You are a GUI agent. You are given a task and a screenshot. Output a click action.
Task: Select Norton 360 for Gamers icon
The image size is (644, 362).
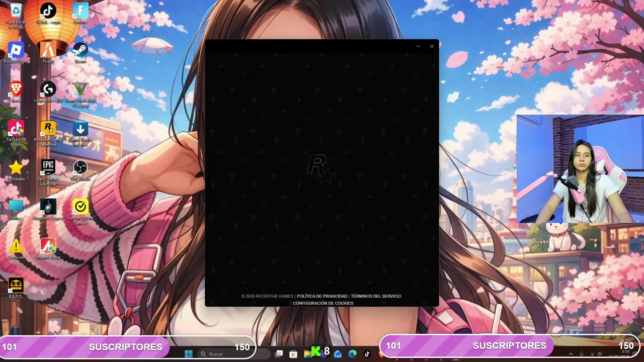tap(80, 212)
